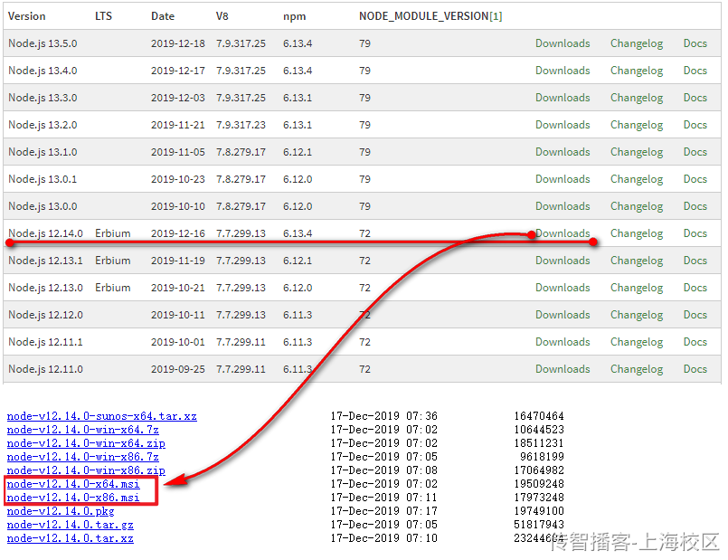View Changelog of Node.js 13.2.0

(637, 126)
